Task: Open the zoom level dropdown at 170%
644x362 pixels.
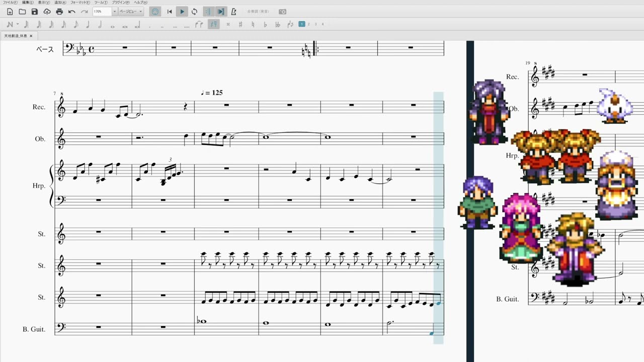Action: [x=115, y=12]
